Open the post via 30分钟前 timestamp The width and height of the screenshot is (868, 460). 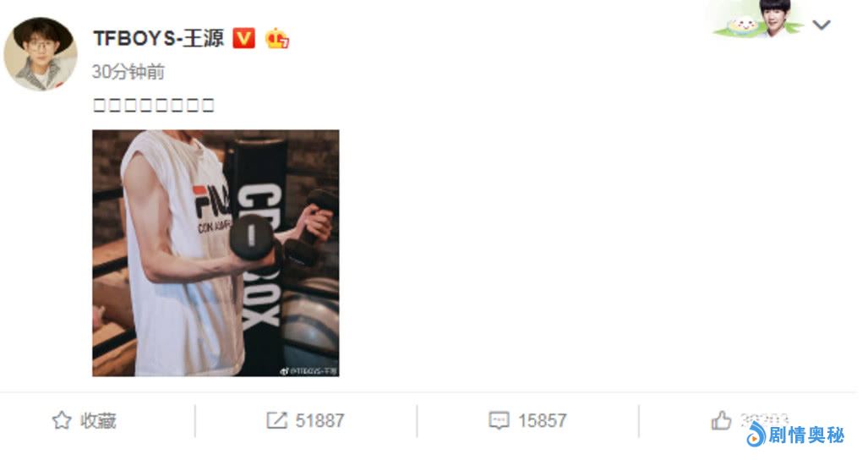[x=128, y=72]
